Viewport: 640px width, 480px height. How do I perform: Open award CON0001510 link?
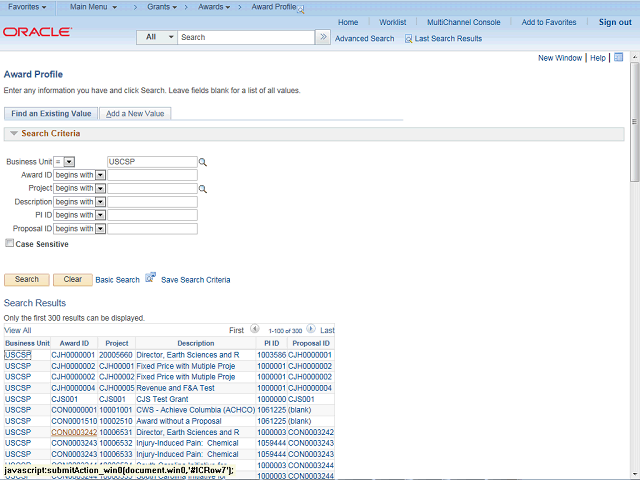[x=74, y=421]
